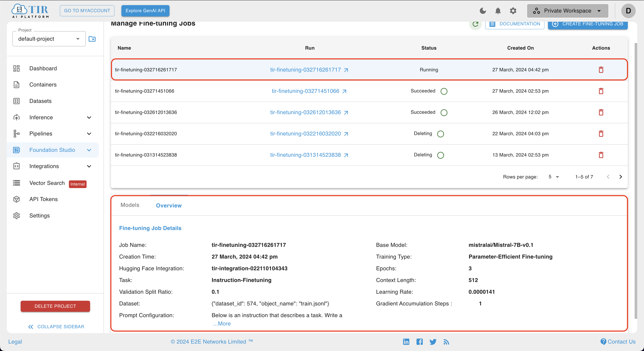
Task: Open user avatar D menu
Action: pyautogui.click(x=628, y=11)
